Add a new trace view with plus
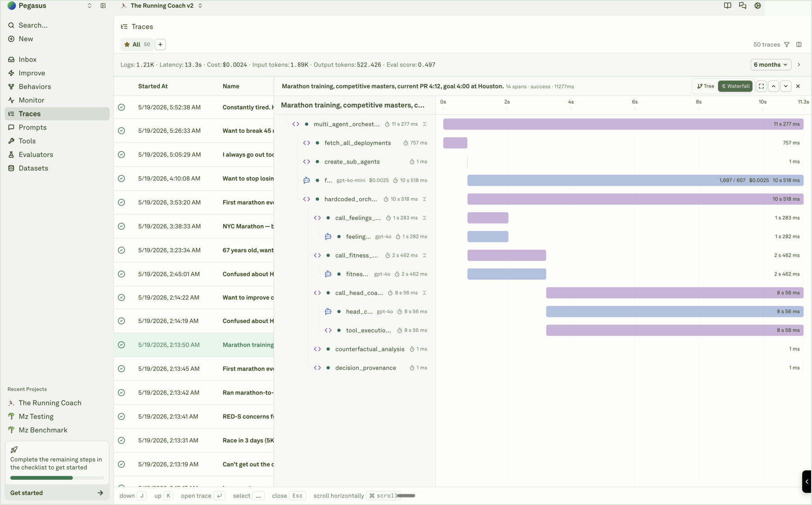 click(x=160, y=45)
